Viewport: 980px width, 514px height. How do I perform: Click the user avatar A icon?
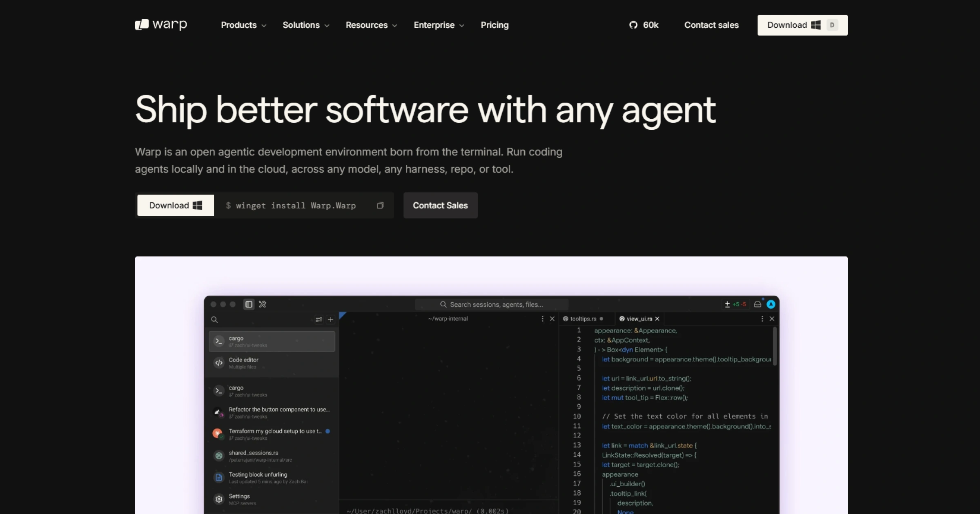tap(771, 304)
